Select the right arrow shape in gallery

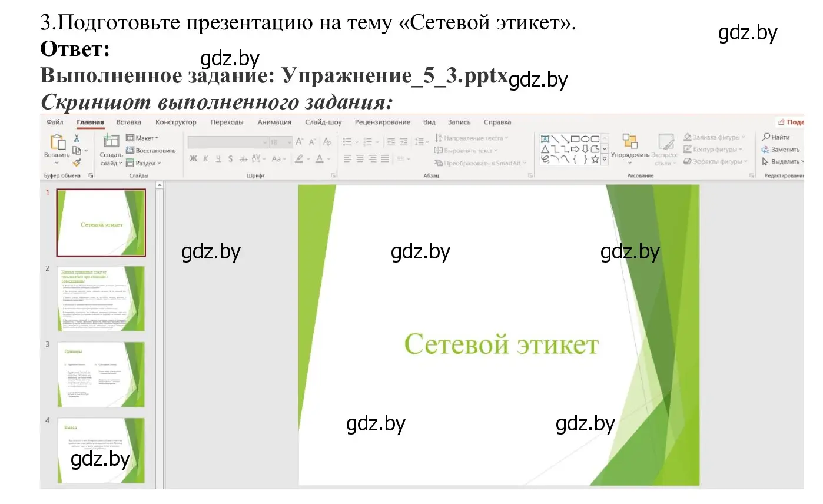point(575,149)
